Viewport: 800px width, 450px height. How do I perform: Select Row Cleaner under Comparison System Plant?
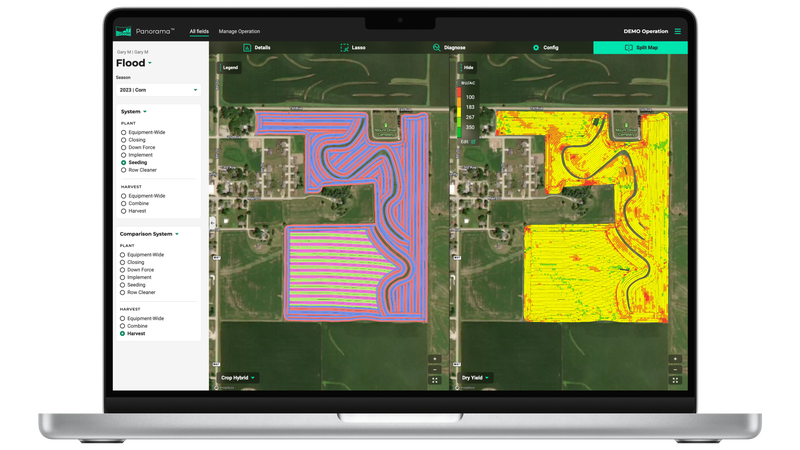pos(138,292)
